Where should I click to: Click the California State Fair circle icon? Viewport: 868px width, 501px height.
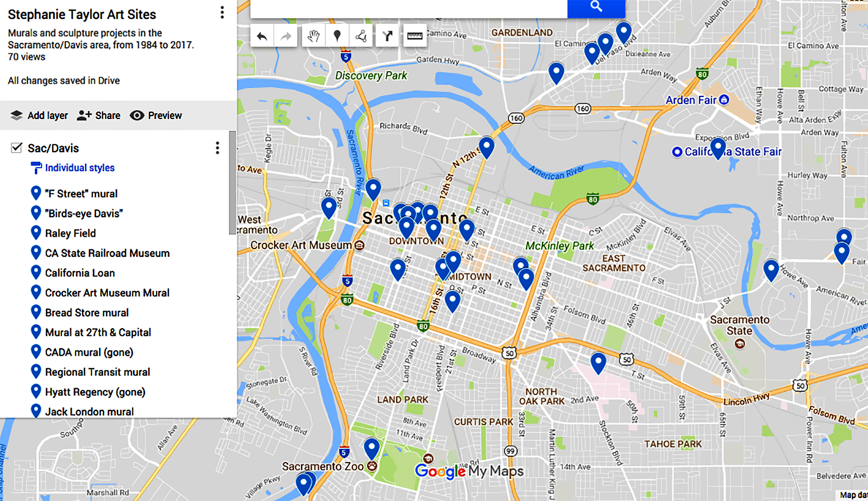(677, 152)
